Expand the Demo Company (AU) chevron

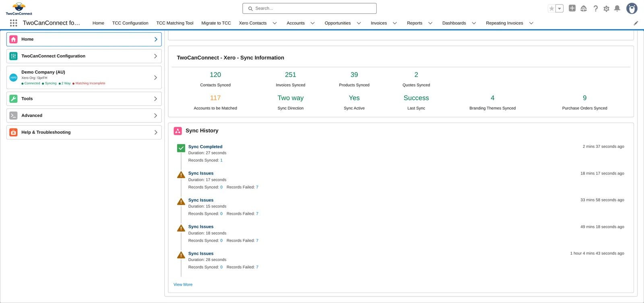tap(156, 77)
